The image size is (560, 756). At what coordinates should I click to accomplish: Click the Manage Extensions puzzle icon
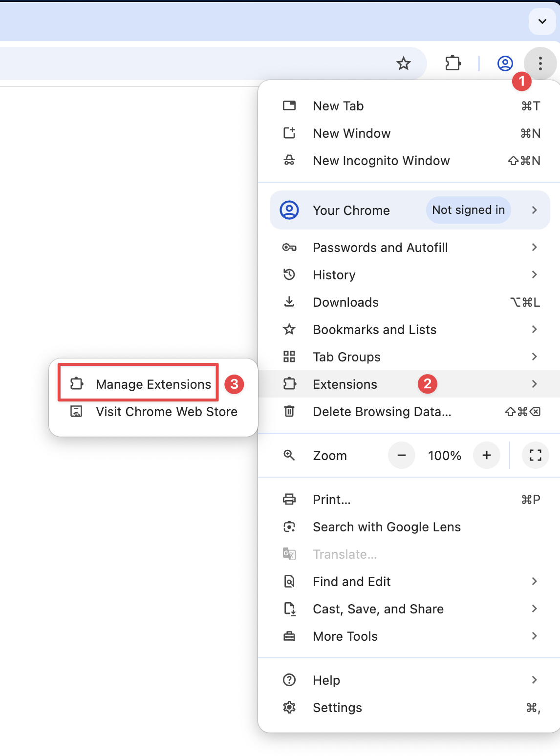(x=77, y=384)
